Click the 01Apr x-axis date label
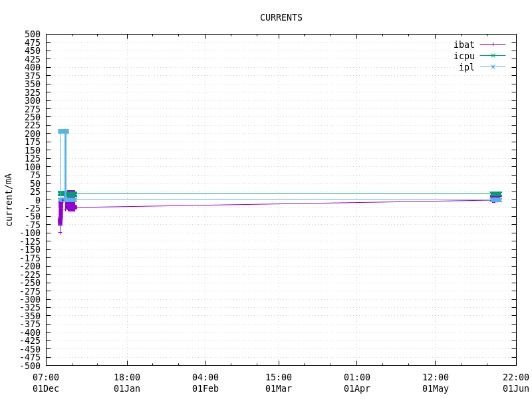 click(357, 389)
